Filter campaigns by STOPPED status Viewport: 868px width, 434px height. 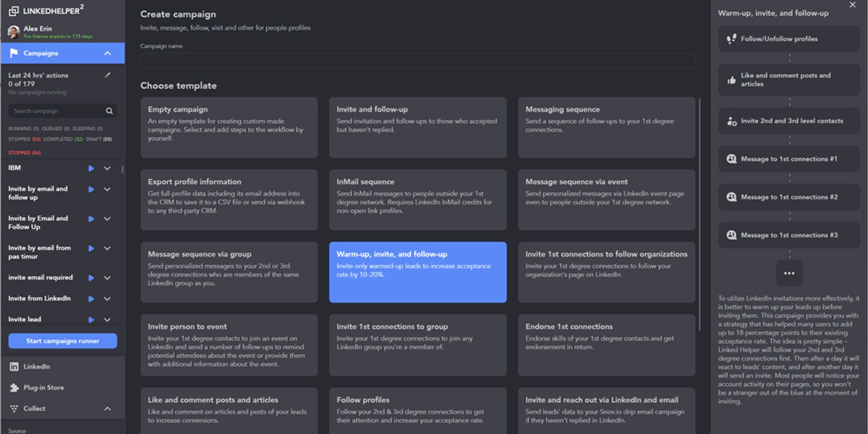click(24, 139)
